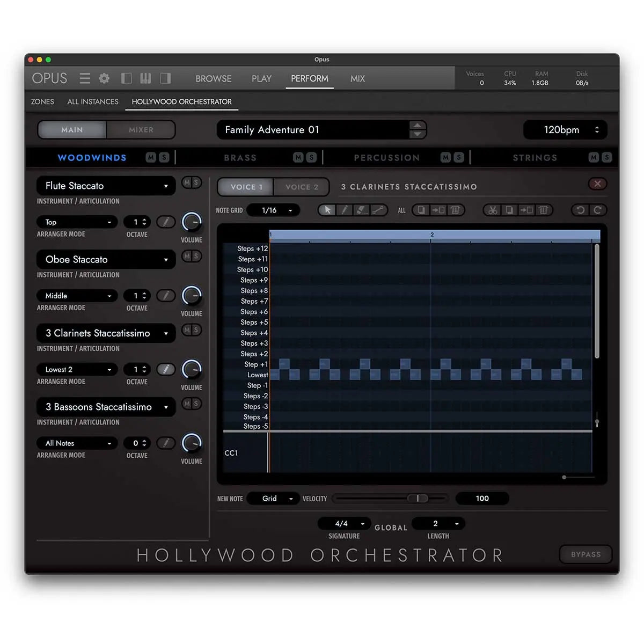Screen dimensions: 644x644
Task: Activate the line tool for drawing notes
Action: 379,210
